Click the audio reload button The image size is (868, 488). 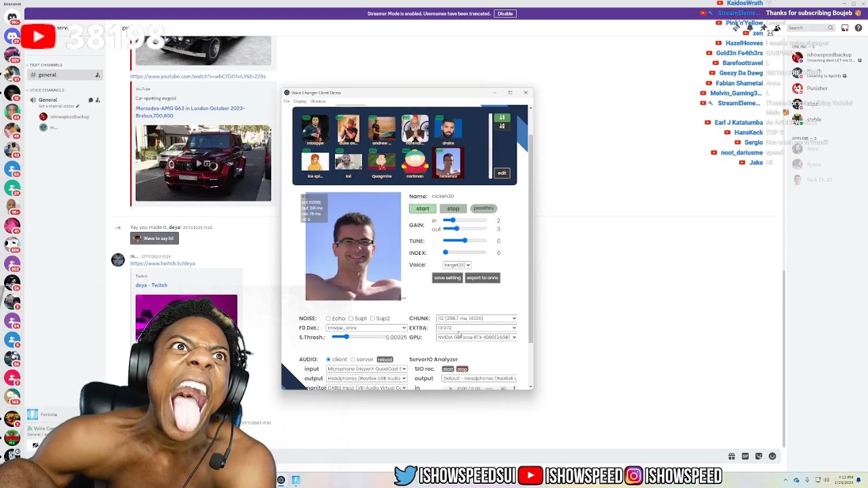(x=384, y=359)
